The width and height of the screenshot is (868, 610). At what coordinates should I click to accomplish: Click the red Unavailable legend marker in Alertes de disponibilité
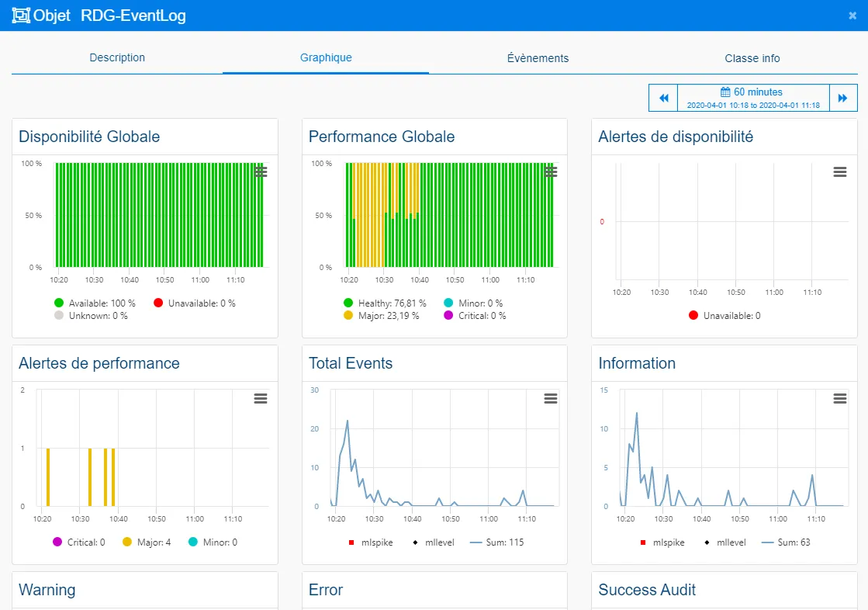pos(693,316)
